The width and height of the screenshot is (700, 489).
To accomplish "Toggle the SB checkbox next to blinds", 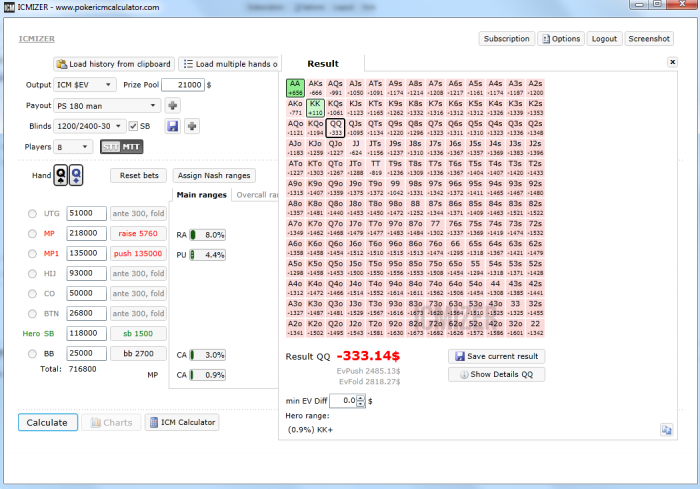I will click(x=133, y=126).
